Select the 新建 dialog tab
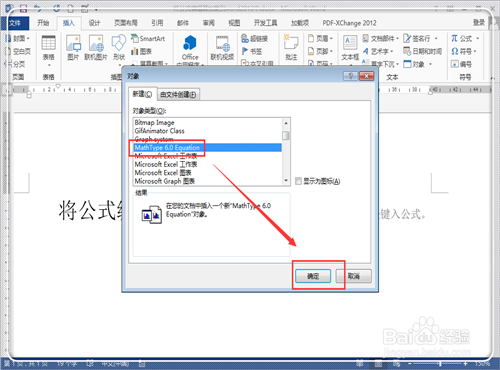 coord(143,94)
